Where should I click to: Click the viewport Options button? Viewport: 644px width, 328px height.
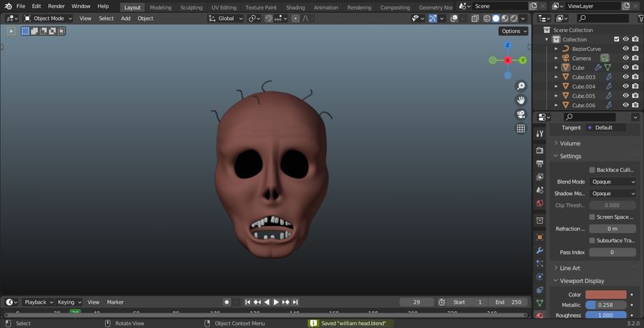tap(513, 31)
